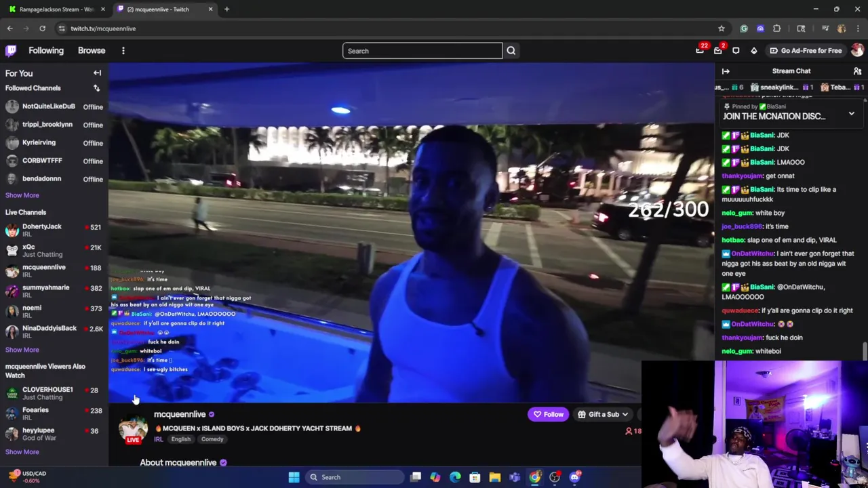This screenshot has width=868, height=488.
Task: Open the Whispers speech bubble icon
Action: (x=736, y=51)
